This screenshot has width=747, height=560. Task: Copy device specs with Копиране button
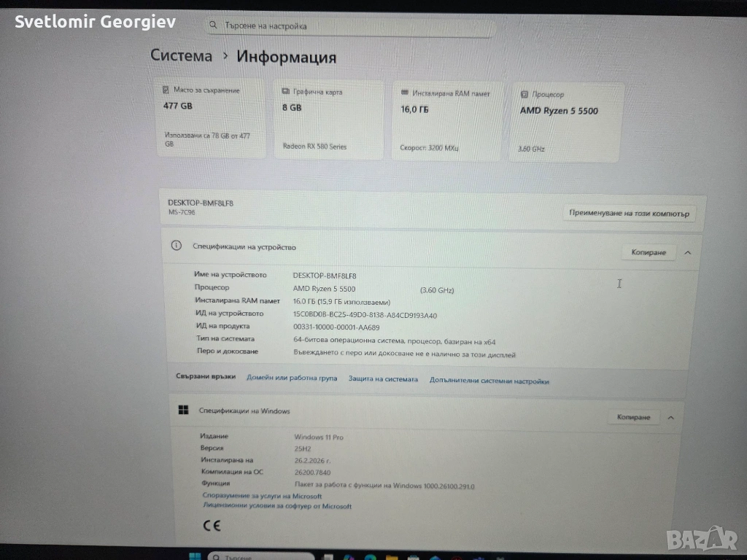pos(649,252)
